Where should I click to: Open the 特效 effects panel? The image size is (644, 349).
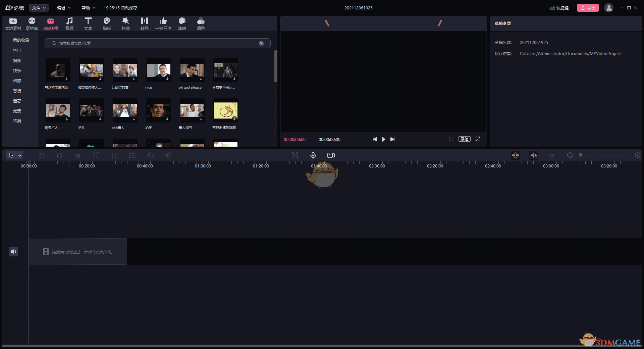pos(126,23)
